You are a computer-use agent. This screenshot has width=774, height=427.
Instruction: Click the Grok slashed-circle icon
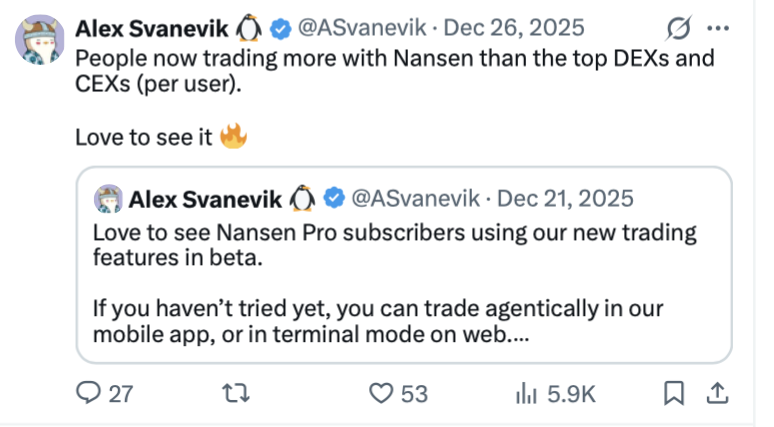click(679, 27)
